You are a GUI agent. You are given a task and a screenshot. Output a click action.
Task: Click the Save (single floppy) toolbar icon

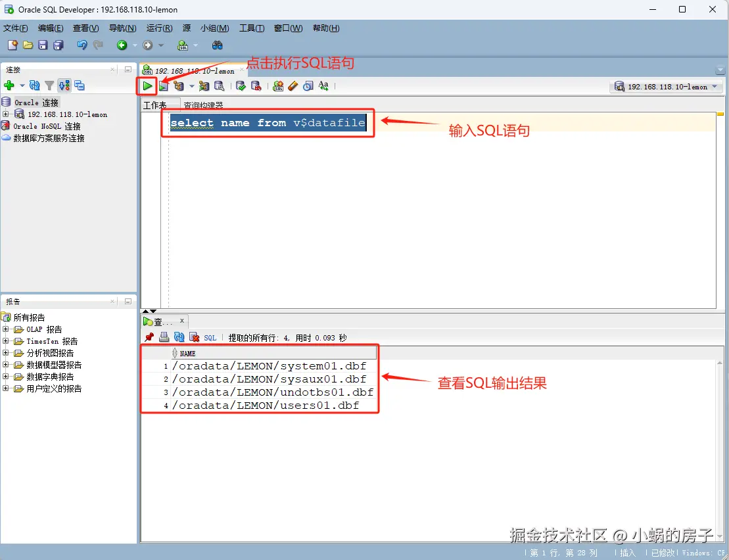(43, 45)
